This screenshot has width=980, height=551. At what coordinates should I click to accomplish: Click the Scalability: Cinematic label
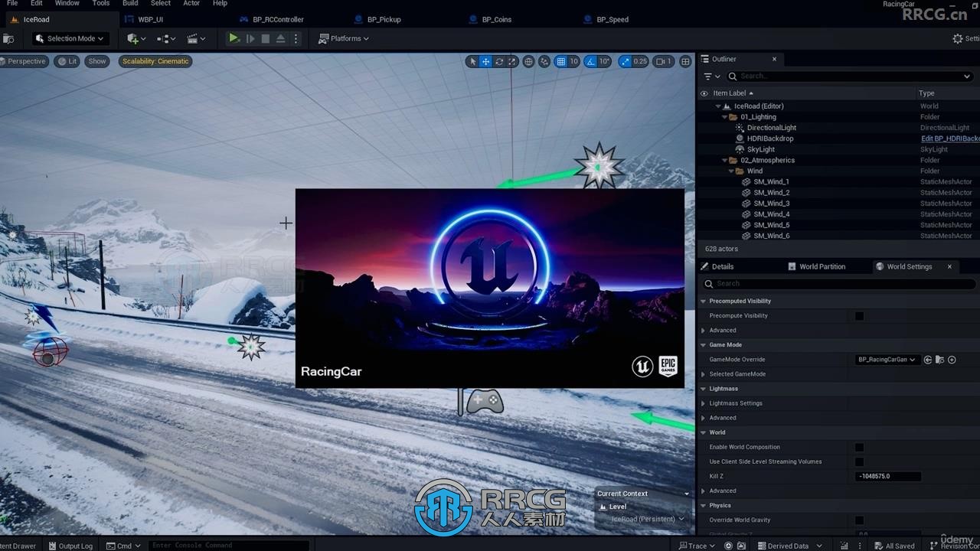tap(155, 61)
